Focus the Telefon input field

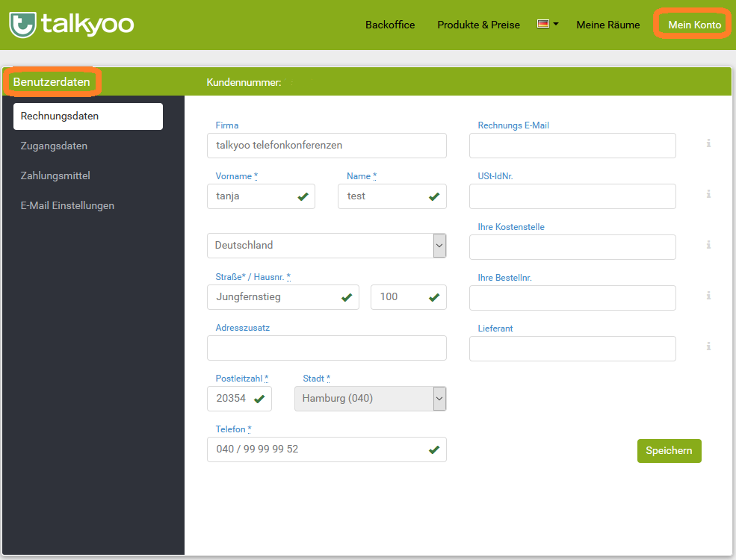click(327, 449)
